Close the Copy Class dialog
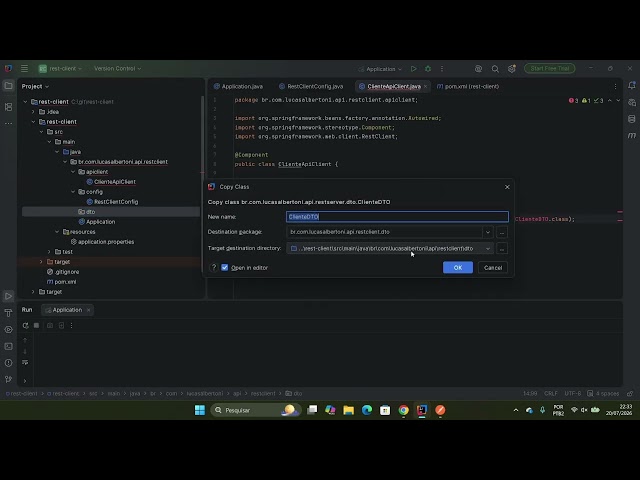The image size is (640, 480). 507,187
